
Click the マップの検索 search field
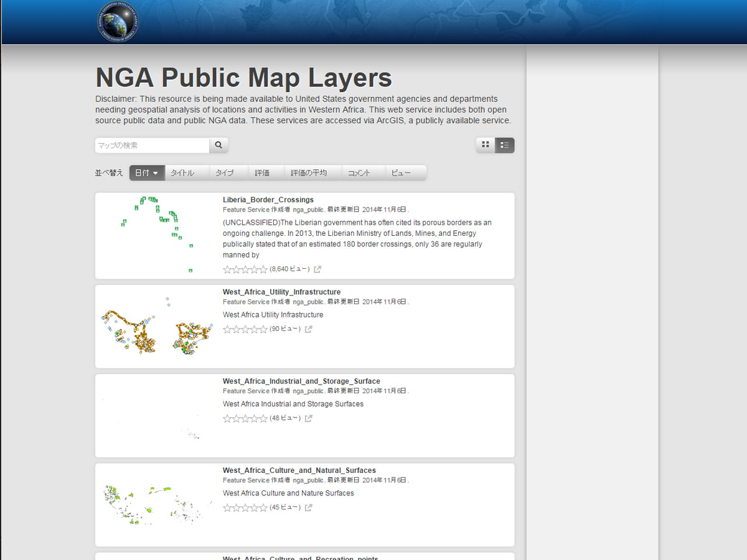(152, 144)
